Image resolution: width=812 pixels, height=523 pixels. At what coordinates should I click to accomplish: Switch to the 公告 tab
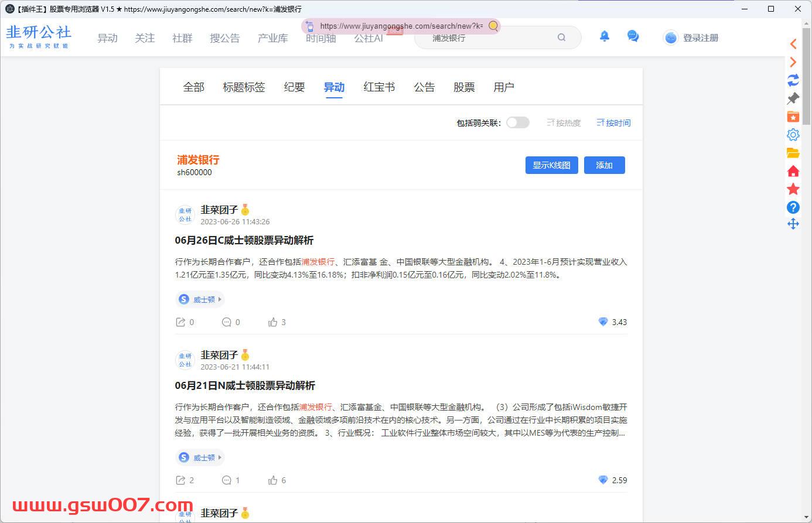click(x=424, y=87)
